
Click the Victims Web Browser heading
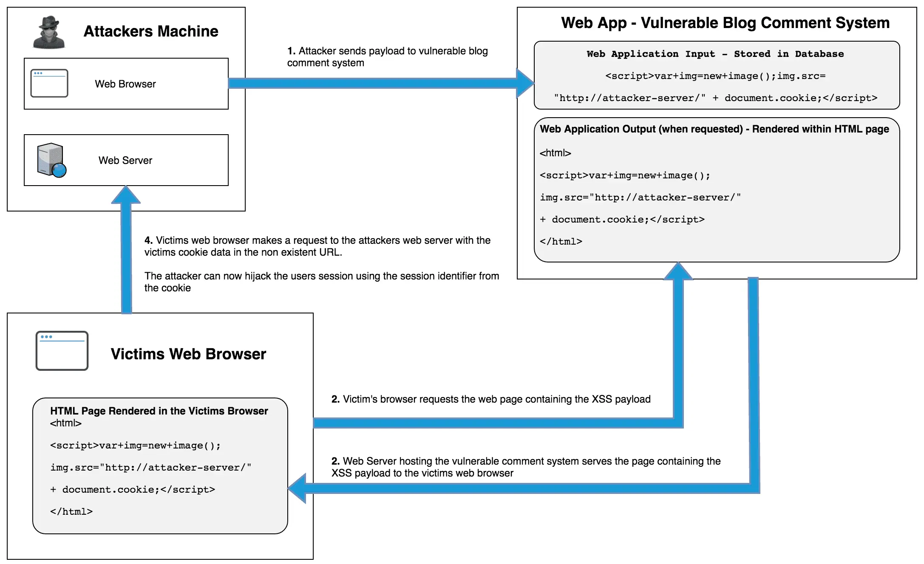pyautogui.click(x=188, y=354)
